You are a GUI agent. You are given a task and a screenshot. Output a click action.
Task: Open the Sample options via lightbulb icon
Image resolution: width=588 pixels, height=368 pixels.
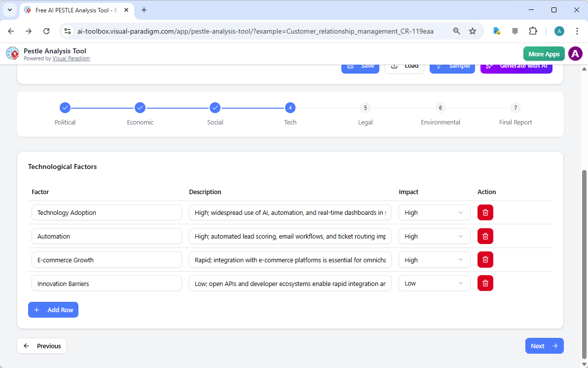439,65
